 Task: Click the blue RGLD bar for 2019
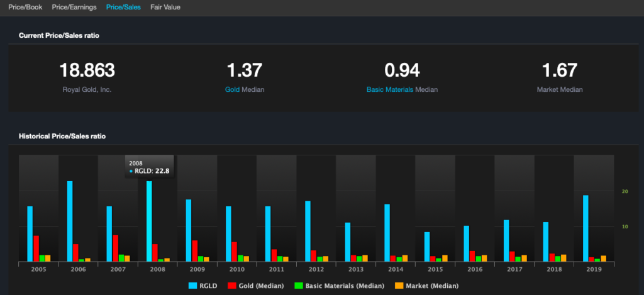[586, 228]
